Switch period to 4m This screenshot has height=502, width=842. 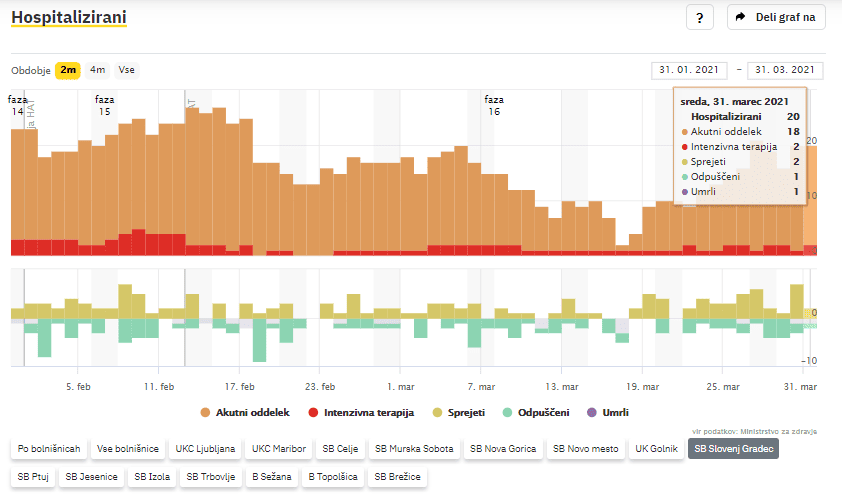pyautogui.click(x=97, y=70)
